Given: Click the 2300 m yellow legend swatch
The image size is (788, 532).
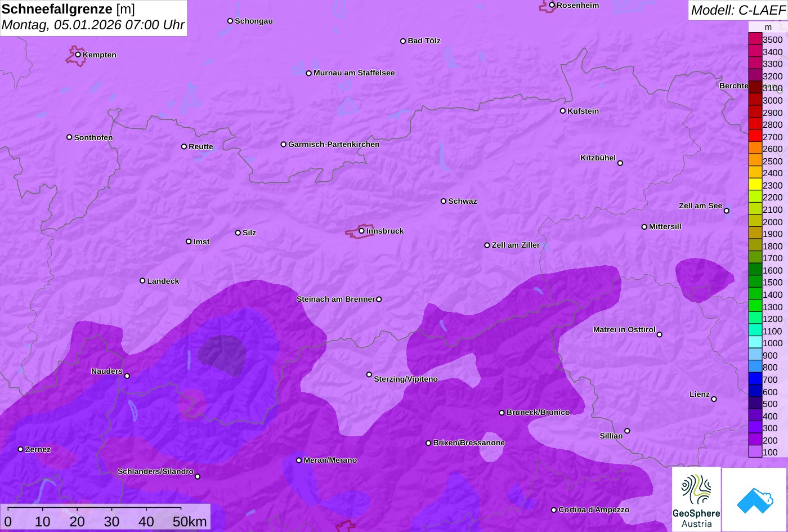Looking at the screenshot, I should [755, 184].
